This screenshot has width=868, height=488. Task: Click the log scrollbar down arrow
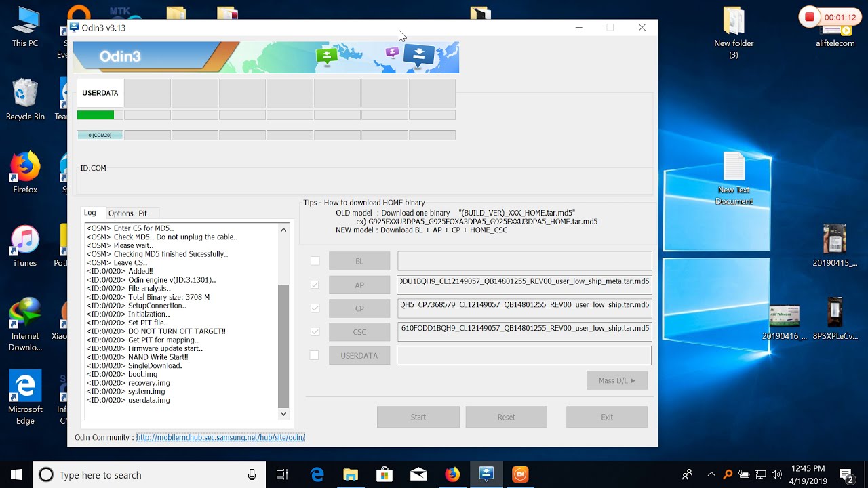(x=283, y=413)
